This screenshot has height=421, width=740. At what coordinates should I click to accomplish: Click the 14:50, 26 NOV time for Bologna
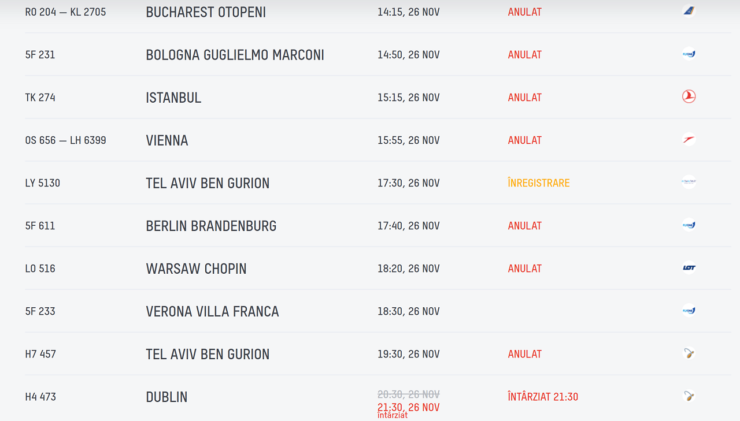click(x=408, y=55)
